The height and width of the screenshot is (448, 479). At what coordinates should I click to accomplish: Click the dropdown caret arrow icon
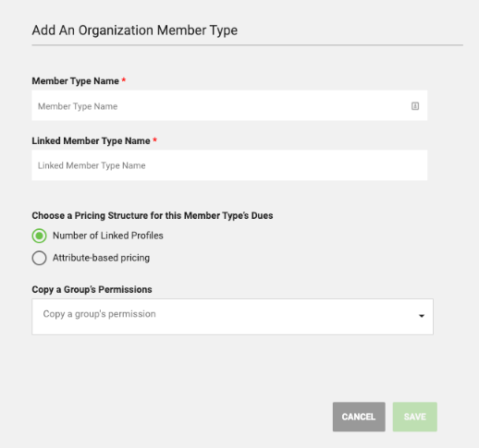[x=422, y=316]
